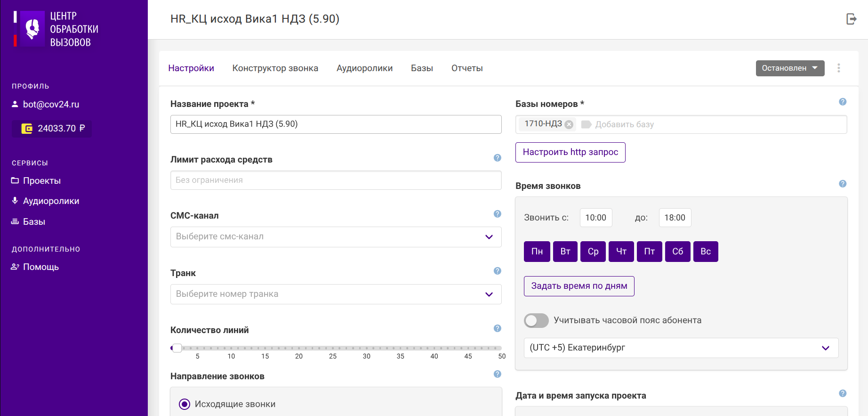Toggle Saturday (Сб) call day
868x416 pixels.
[x=678, y=252]
